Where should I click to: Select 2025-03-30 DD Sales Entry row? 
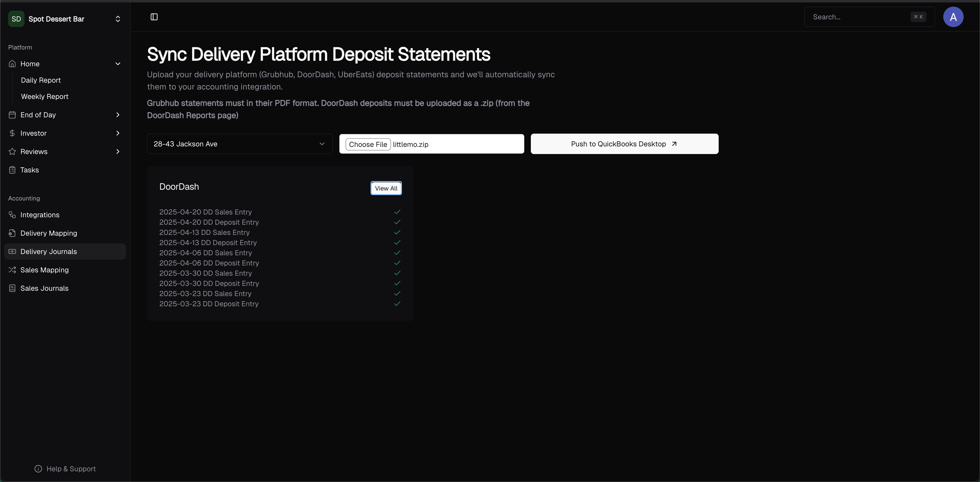point(280,273)
